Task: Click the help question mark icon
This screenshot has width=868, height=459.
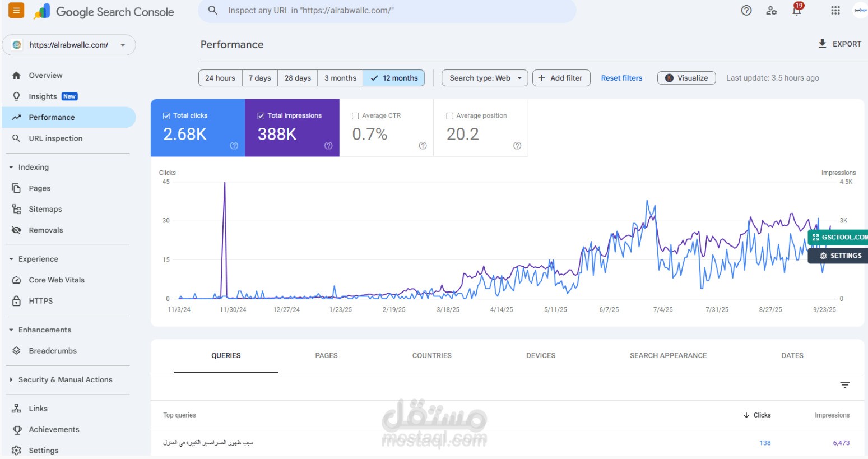Action: (x=746, y=10)
